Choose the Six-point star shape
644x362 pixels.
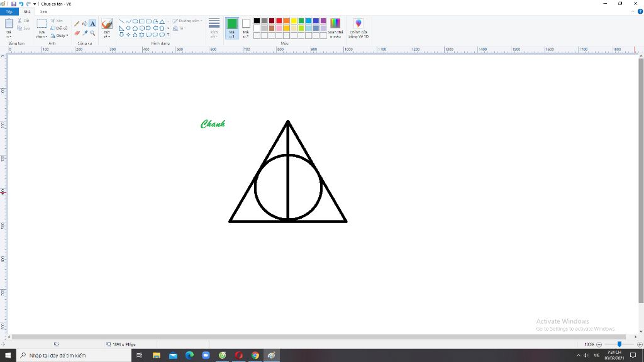(142, 35)
